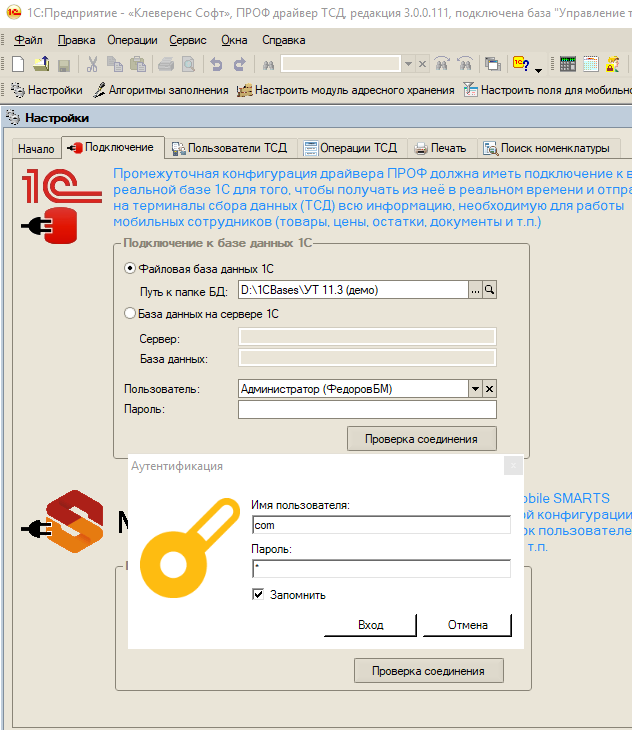Click the Redo arrow icon
Screen dimensions: 632x730
(240, 64)
